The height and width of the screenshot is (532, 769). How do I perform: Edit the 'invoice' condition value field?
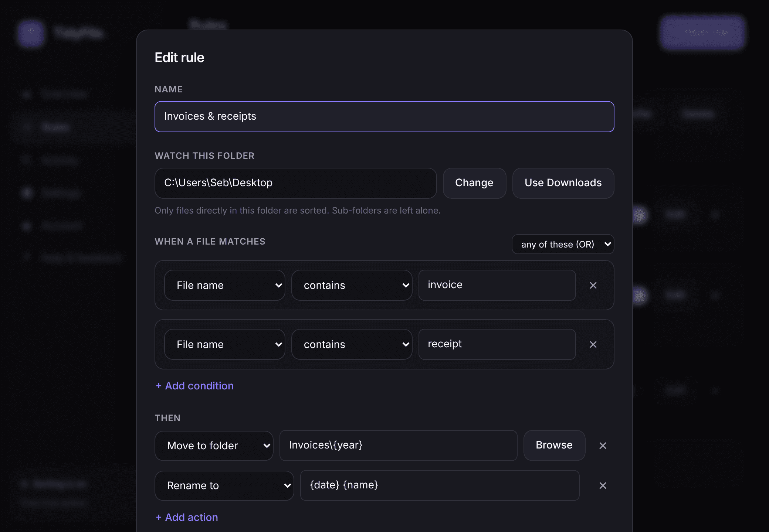pos(497,285)
